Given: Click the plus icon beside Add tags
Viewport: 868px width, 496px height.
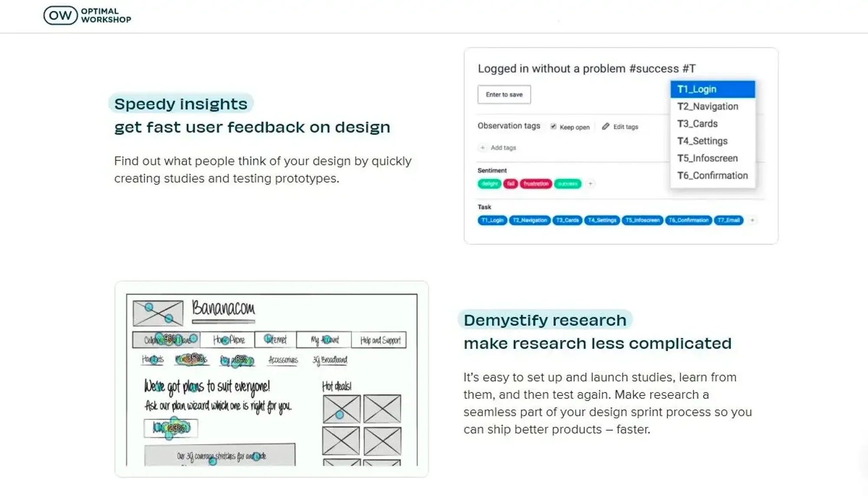Looking at the screenshot, I should coord(482,148).
